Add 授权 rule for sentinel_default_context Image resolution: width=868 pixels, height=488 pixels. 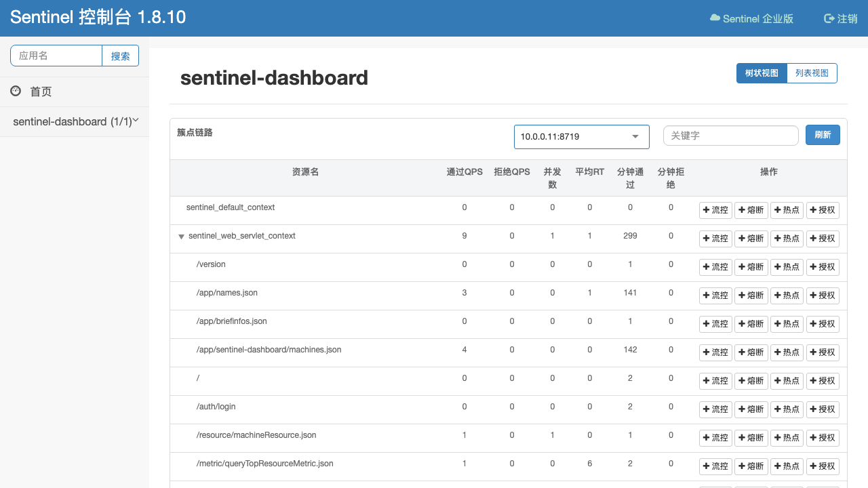823,210
